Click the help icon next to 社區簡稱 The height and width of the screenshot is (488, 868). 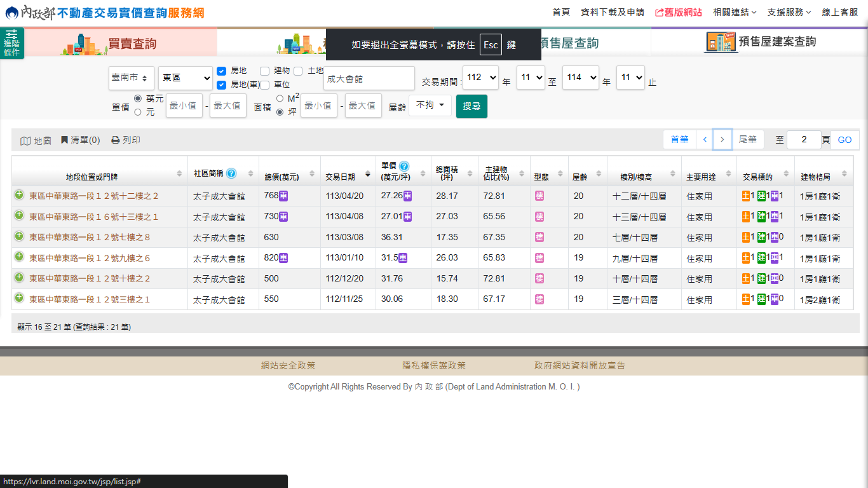(231, 173)
